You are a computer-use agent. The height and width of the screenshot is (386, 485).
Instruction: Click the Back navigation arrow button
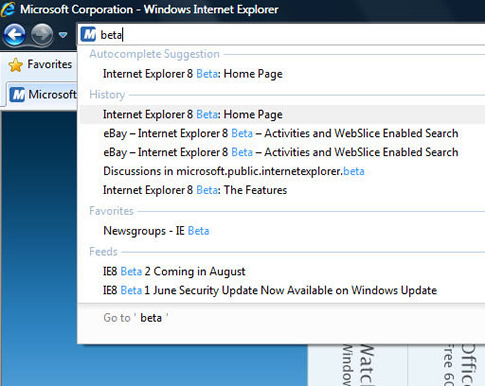point(14,35)
